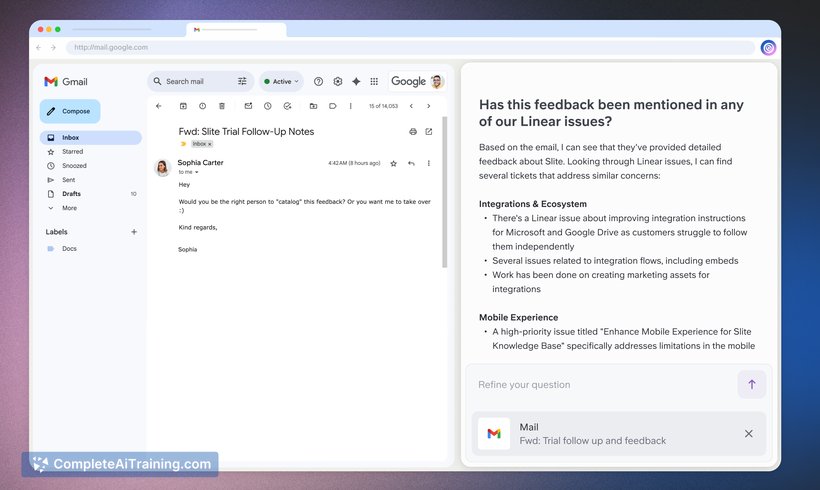Viewport: 820px width, 490px height.
Task: Print the email
Action: pyautogui.click(x=413, y=132)
